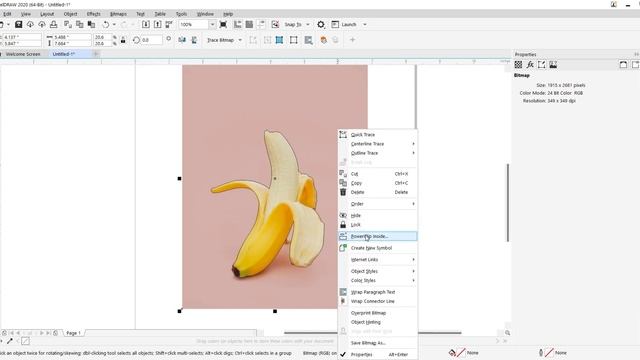
Task: Click the fx effects icon in Properties
Action: click(530, 64)
